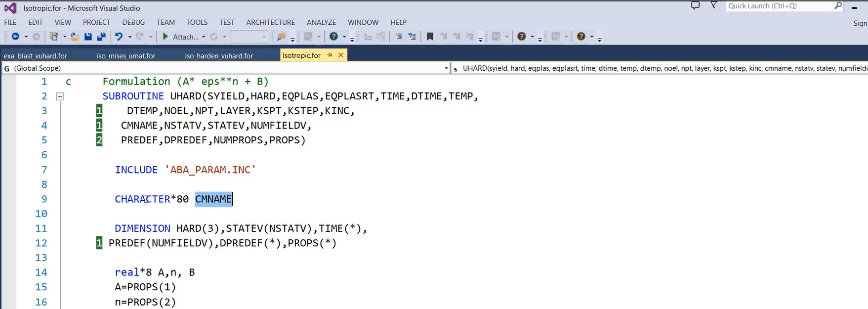The height and width of the screenshot is (309, 868).
Task: Click the Open File folder icon
Action: click(x=75, y=37)
